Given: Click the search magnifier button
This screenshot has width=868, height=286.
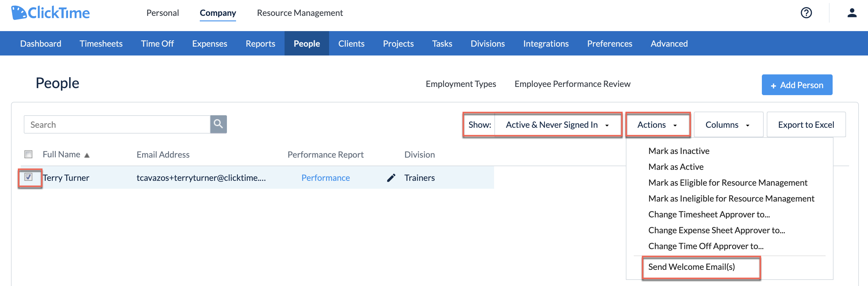Looking at the screenshot, I should point(218,124).
